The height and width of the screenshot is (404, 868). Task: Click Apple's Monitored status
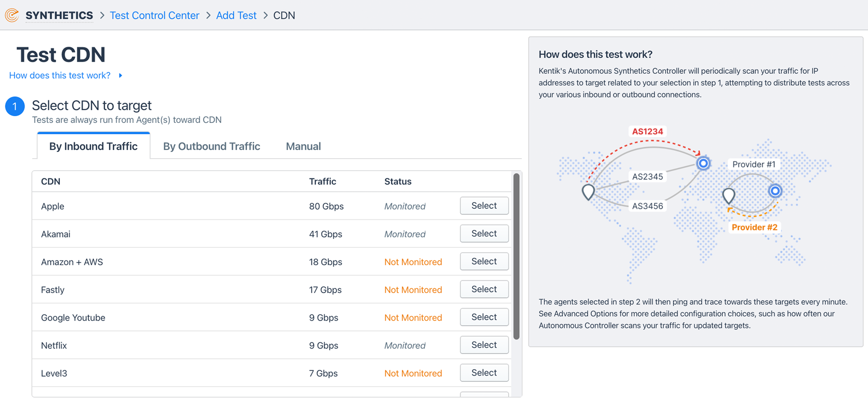click(405, 206)
